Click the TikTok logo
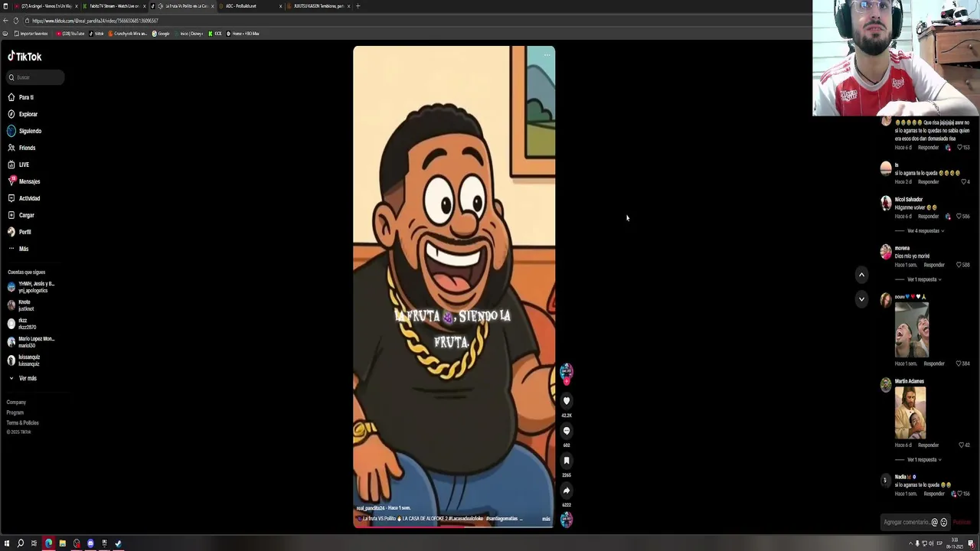 24,57
